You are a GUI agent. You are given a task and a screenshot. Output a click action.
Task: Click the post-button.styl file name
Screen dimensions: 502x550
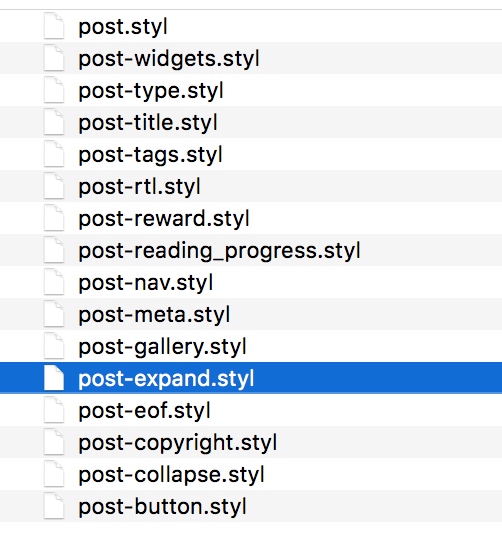tap(162, 507)
